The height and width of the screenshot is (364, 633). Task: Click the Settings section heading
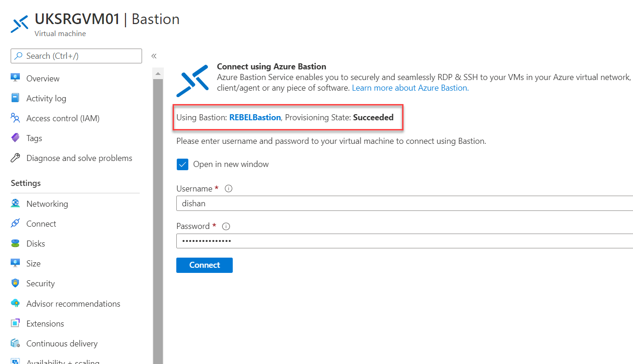(26, 183)
